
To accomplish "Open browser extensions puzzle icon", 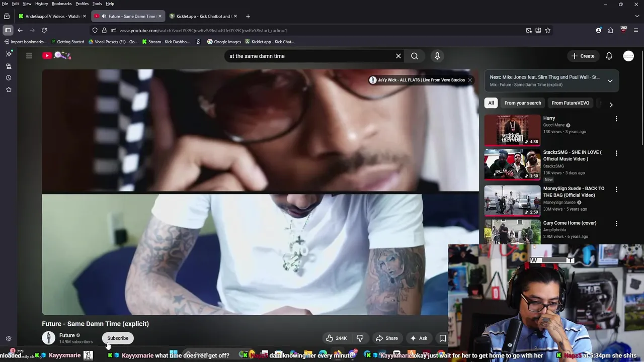I will pyautogui.click(x=610, y=30).
